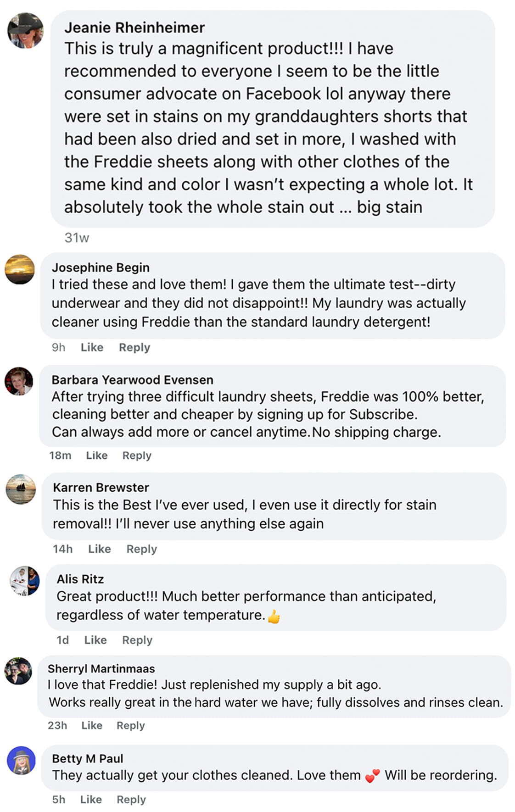Like Betty M Paul's comment
The height and width of the screenshot is (812, 515).
[91, 800]
